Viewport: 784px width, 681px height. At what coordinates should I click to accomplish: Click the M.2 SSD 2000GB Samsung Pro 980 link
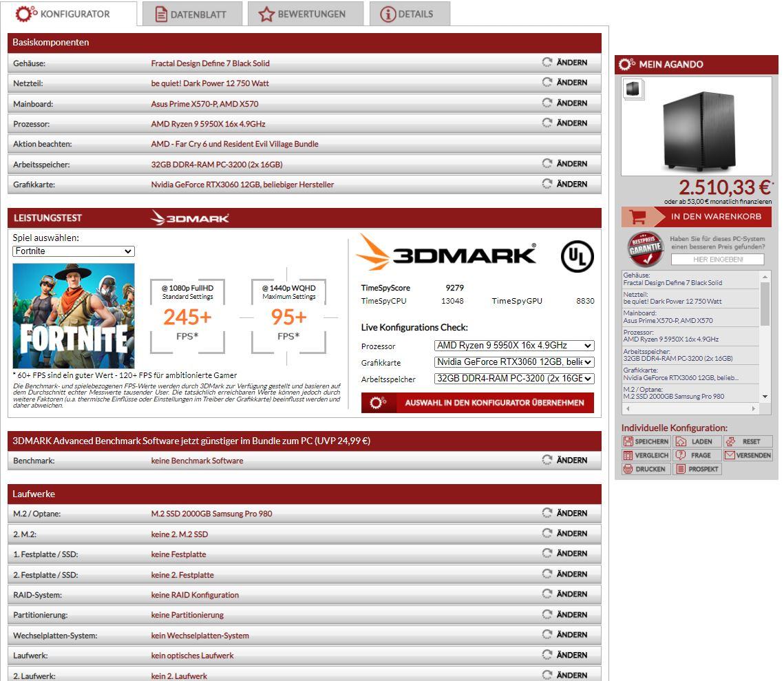[x=211, y=514]
